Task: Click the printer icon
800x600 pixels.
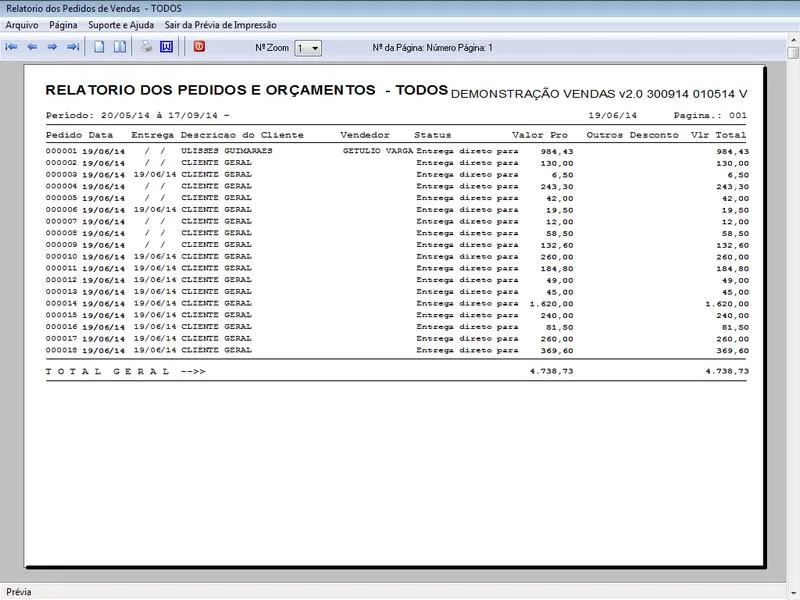Action: (x=146, y=47)
